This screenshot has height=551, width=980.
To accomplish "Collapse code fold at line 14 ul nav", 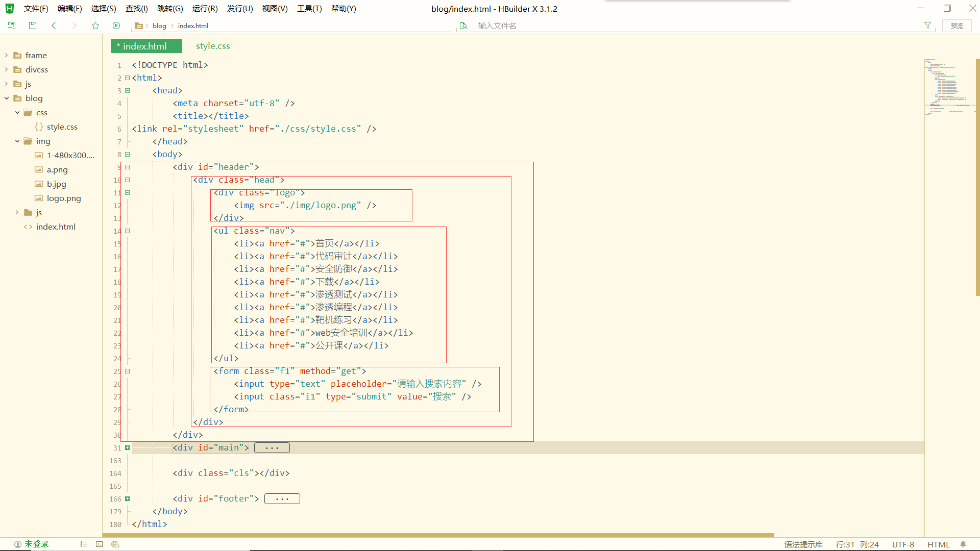I will click(128, 231).
